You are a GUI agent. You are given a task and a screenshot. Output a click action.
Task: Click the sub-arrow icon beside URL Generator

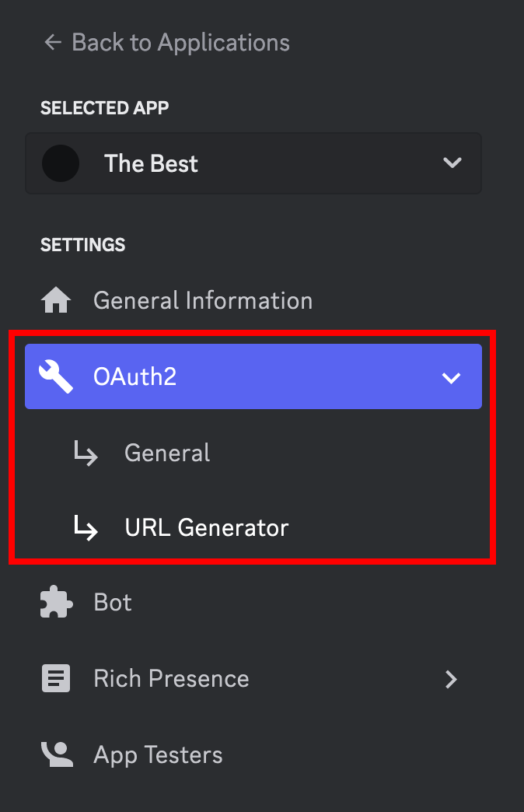(86, 527)
